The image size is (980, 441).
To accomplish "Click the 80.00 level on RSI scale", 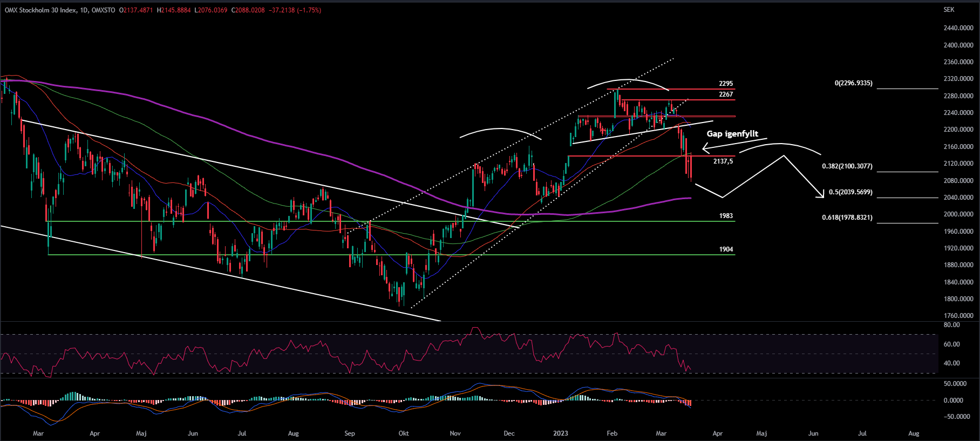I will click(951, 325).
